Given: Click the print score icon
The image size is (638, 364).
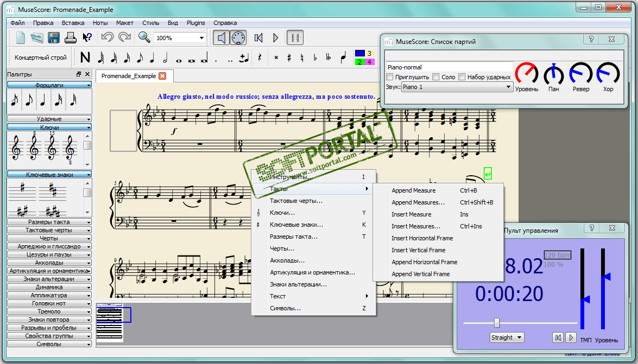Looking at the screenshot, I should point(70,37).
